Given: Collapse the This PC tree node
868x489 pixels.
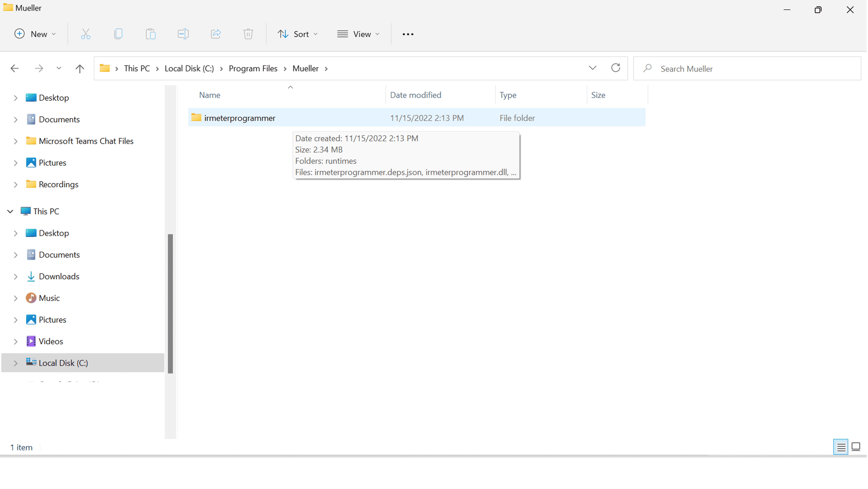Looking at the screenshot, I should tap(10, 211).
